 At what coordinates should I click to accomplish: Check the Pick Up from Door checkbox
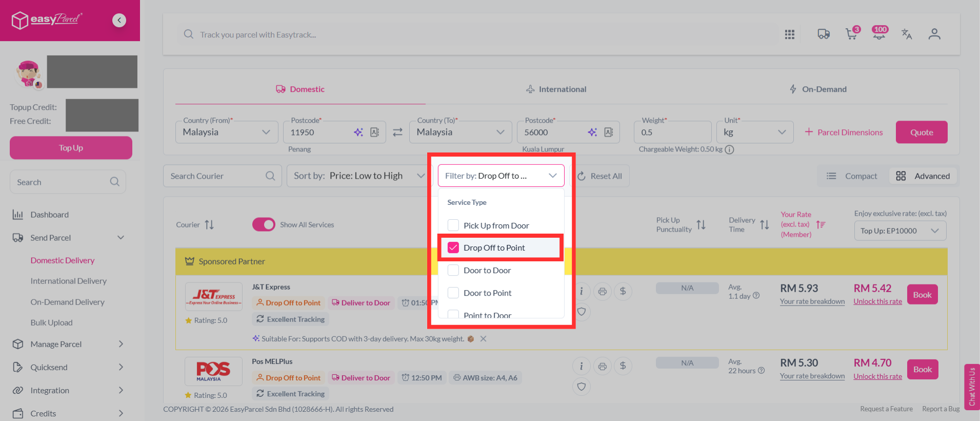click(453, 225)
